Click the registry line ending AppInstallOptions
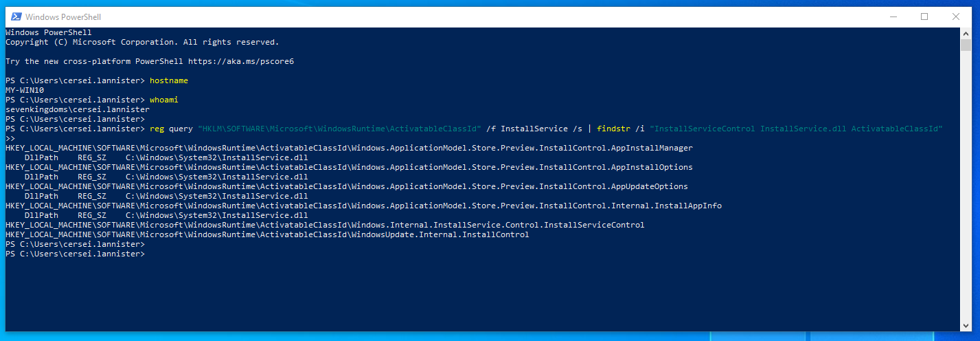The height and width of the screenshot is (341, 980). click(x=349, y=167)
